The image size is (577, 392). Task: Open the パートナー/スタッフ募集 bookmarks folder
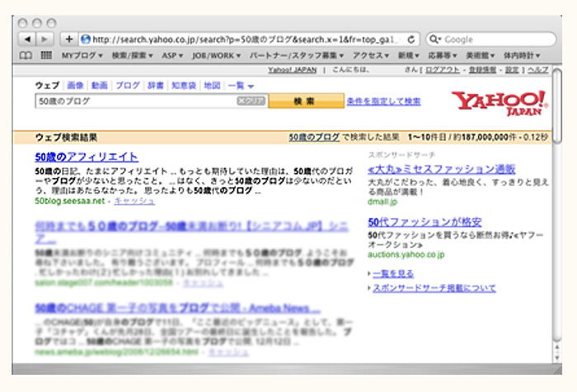pyautogui.click(x=297, y=55)
